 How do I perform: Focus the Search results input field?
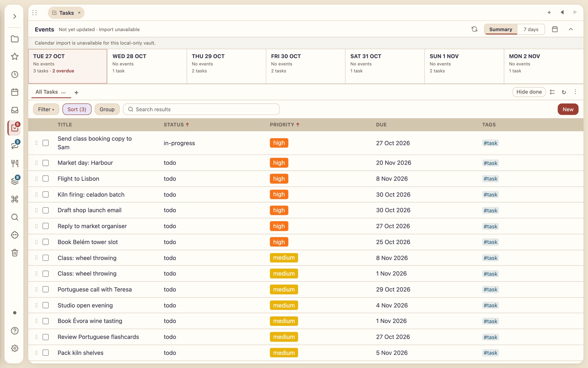coord(201,109)
